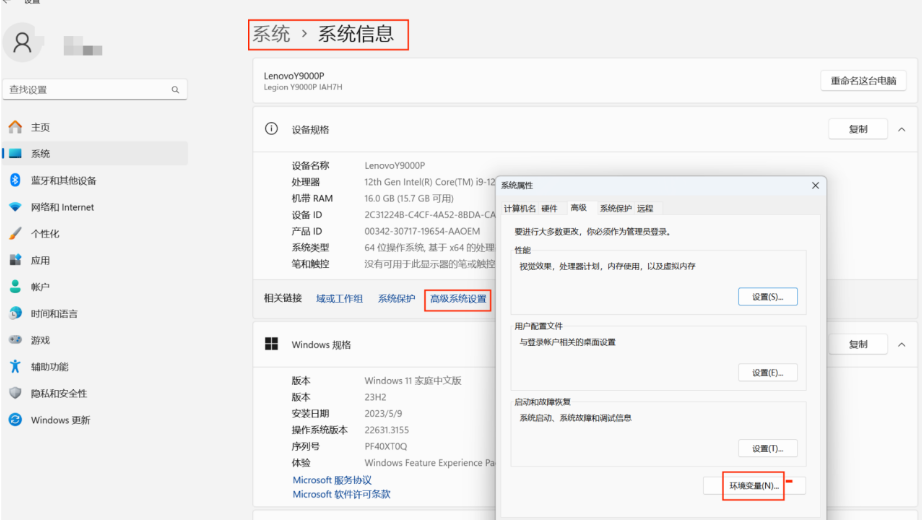The height and width of the screenshot is (520, 922).
Task: Copy Windows specs with 复制 button
Action: (858, 345)
